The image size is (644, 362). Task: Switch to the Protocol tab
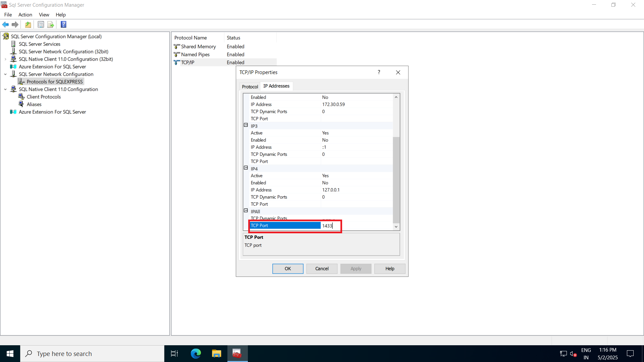250,86
